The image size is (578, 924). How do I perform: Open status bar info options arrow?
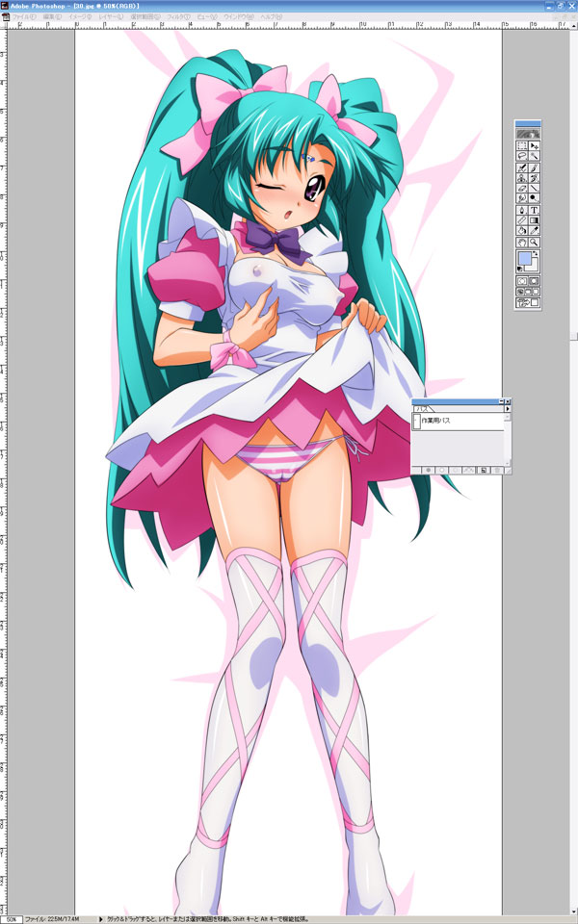coord(101,919)
